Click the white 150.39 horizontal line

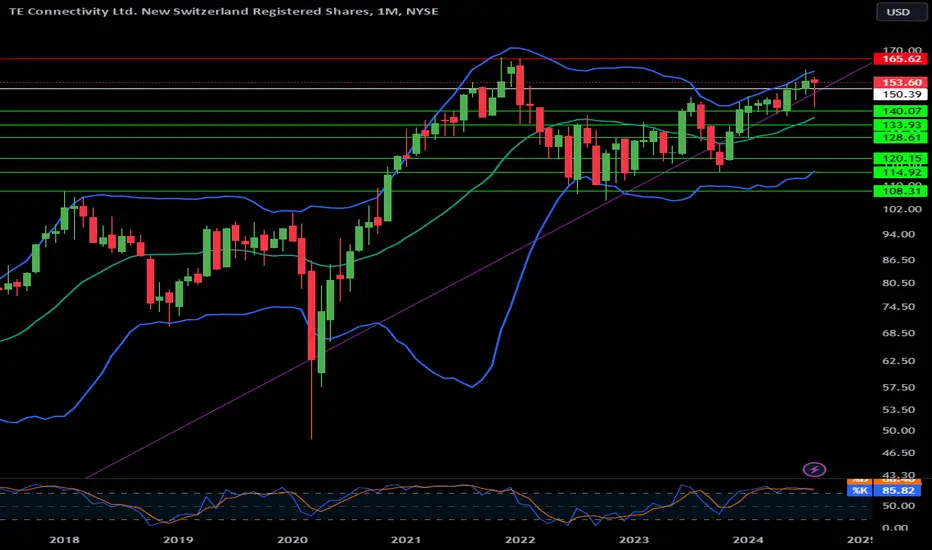[x=436, y=89]
